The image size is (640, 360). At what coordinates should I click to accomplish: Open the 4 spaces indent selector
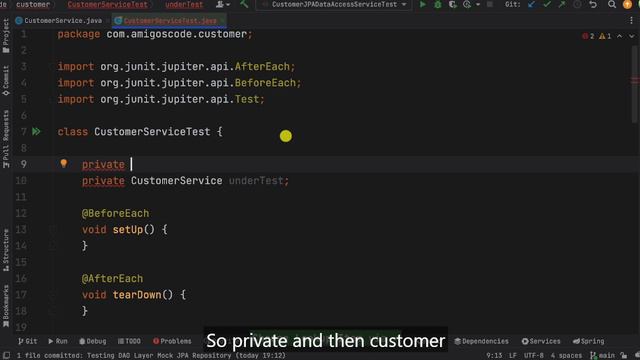pos(566,356)
